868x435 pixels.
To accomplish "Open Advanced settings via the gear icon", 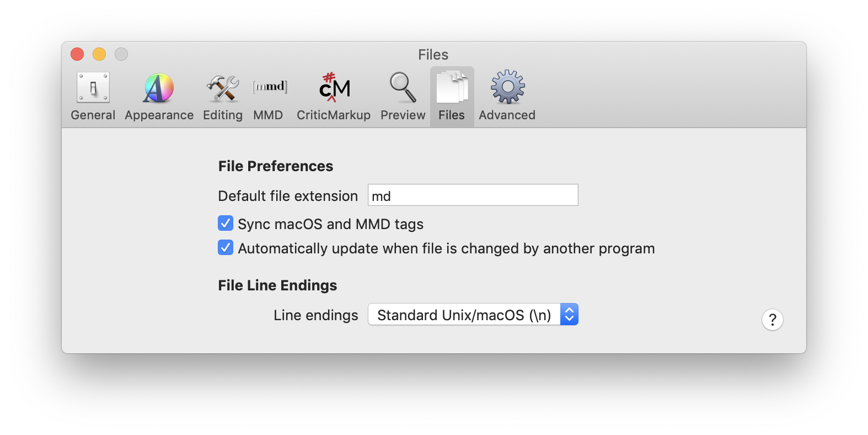I will coord(507,87).
